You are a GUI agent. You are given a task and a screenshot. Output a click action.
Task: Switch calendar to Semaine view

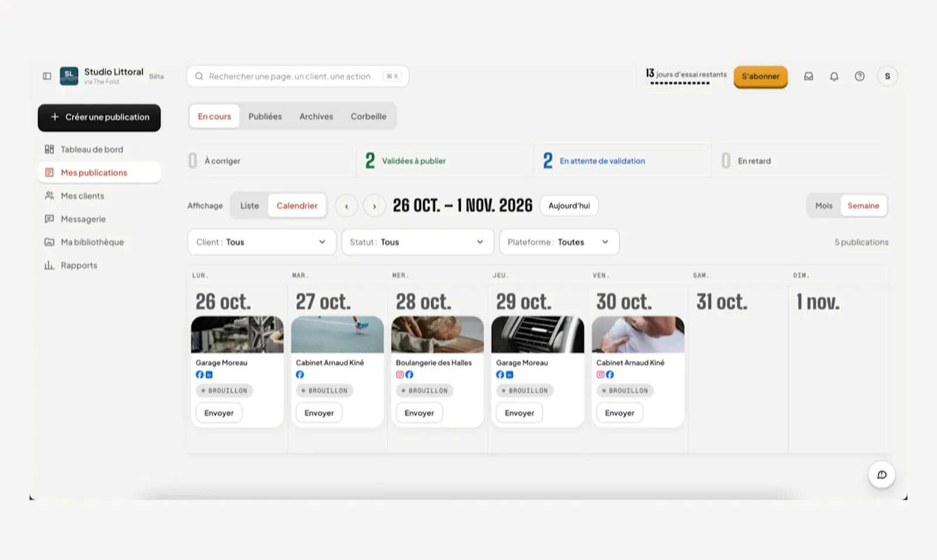(863, 205)
